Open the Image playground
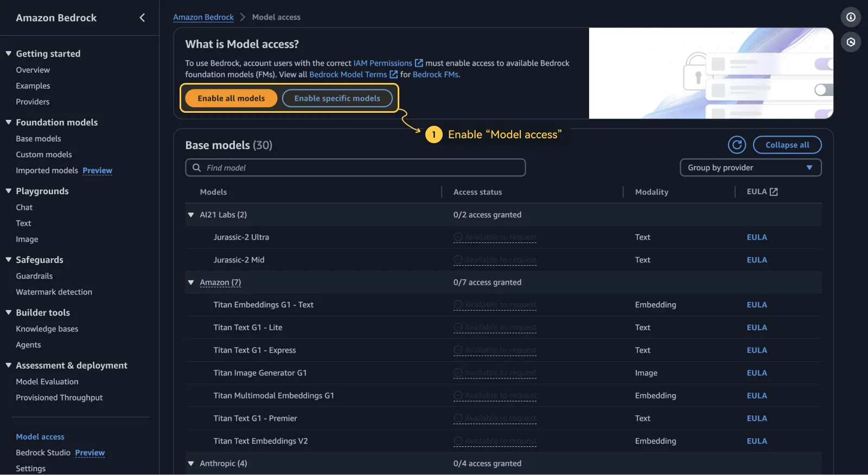Viewport: 868px width, 475px height. [27, 239]
